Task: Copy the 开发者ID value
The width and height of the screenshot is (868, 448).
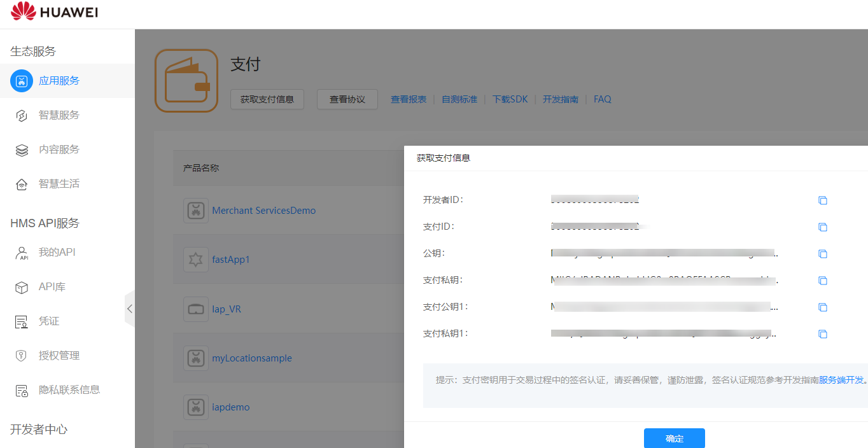Action: 822,200
